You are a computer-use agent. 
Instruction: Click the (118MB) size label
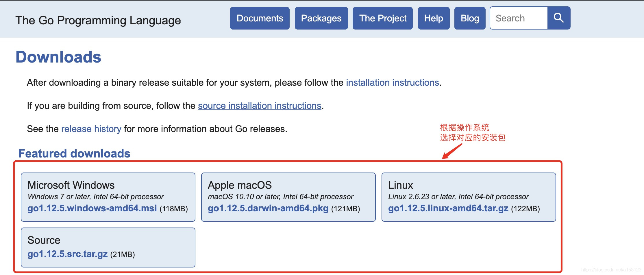point(174,209)
